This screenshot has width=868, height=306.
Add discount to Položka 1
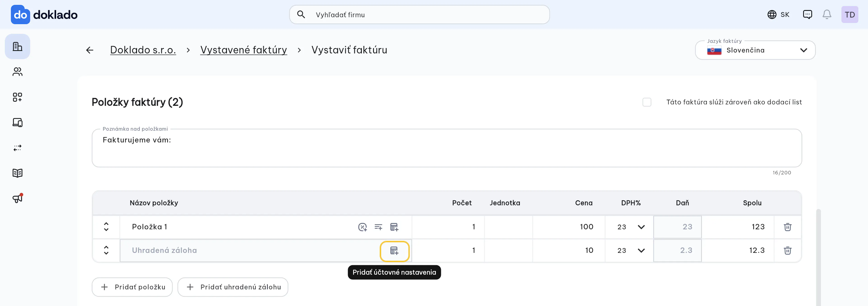pyautogui.click(x=362, y=227)
